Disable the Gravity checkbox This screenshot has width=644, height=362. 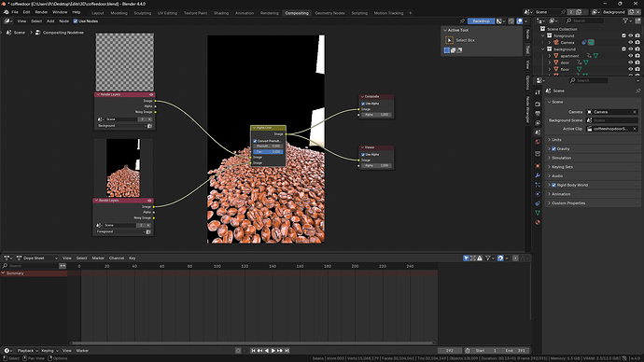[x=553, y=148]
